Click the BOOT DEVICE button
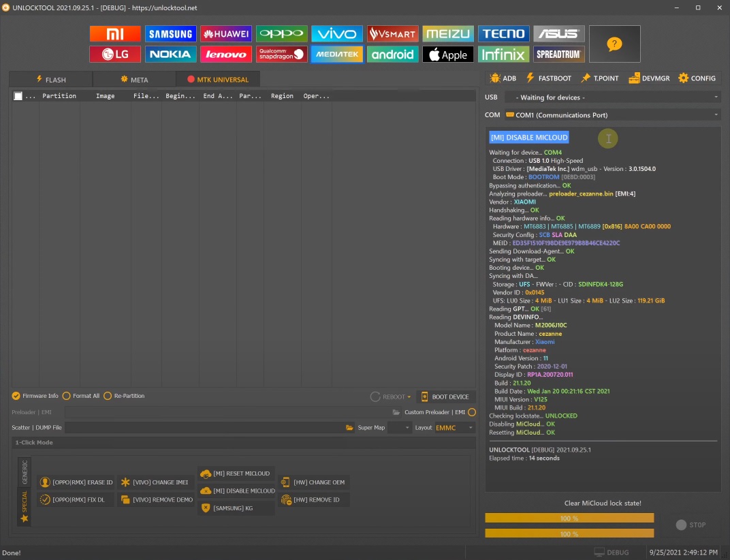This screenshot has width=730, height=560. point(445,396)
